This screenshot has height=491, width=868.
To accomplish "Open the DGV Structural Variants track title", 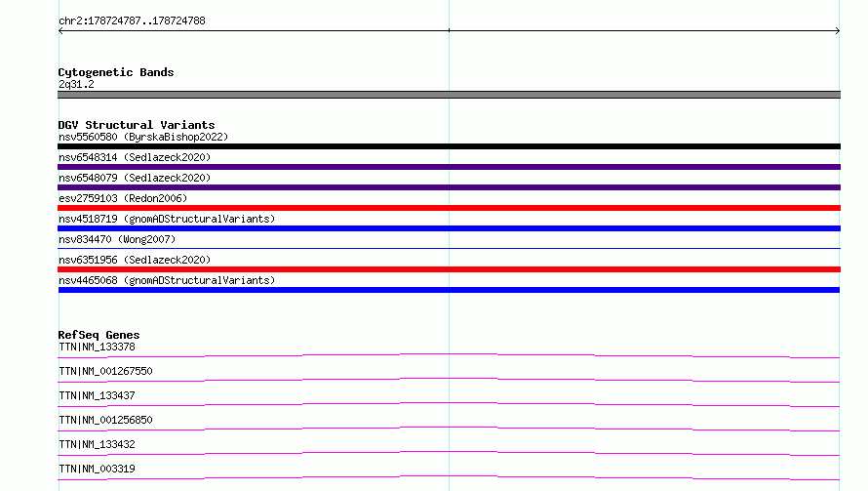I will coord(137,125).
